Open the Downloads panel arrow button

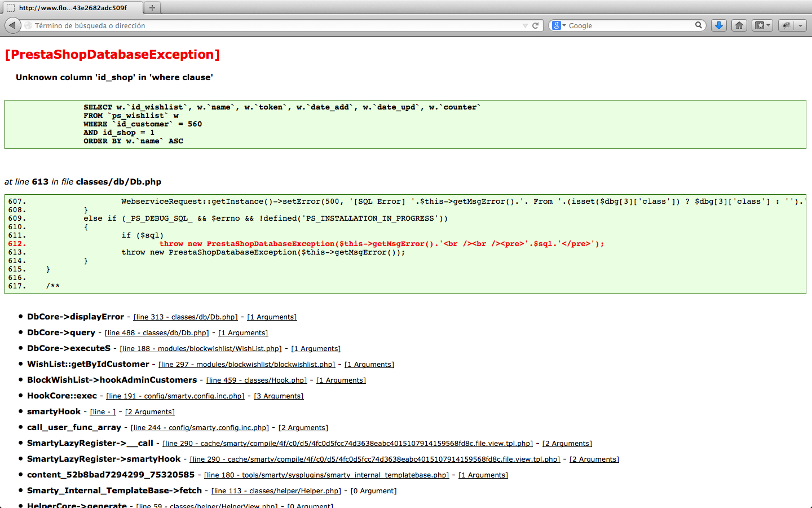[718, 25]
